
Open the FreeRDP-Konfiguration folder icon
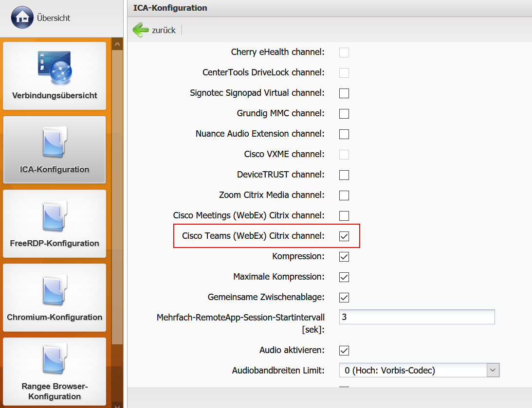[x=55, y=215]
